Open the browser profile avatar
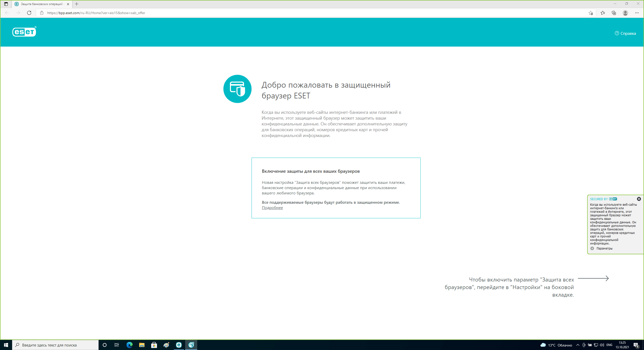Screen dimensions: 644x350 pos(625,13)
